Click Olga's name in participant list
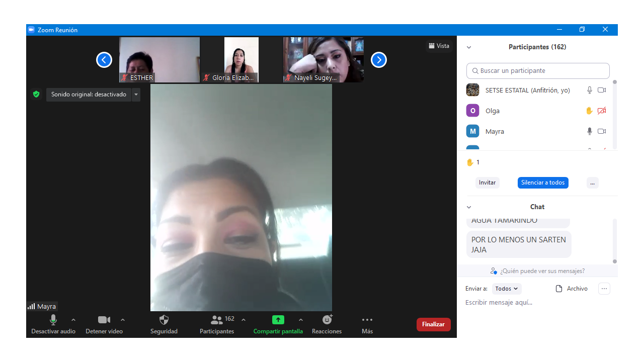This screenshot has width=644, height=362. (x=493, y=111)
